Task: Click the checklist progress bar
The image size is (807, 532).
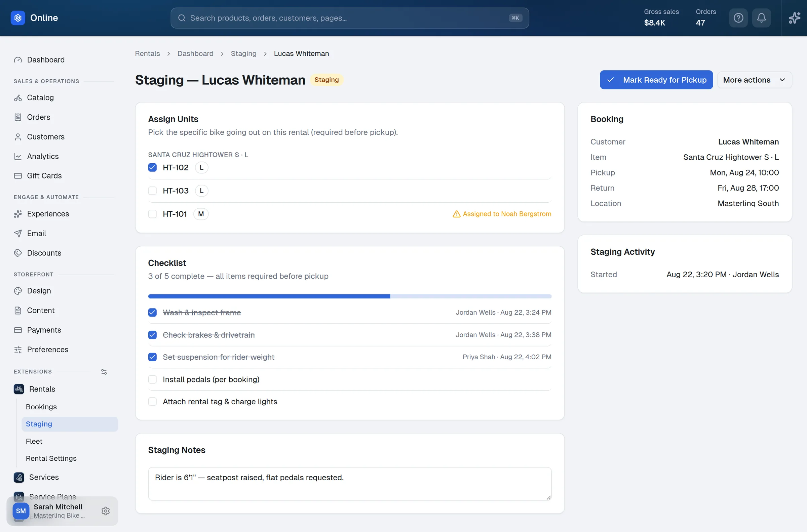Action: tap(350, 296)
